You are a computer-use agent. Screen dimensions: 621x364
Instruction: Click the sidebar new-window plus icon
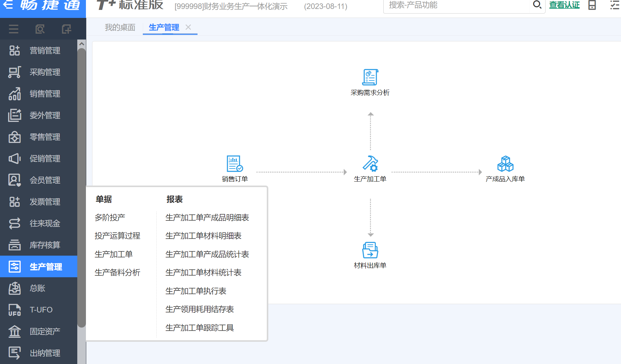pyautogui.click(x=66, y=29)
